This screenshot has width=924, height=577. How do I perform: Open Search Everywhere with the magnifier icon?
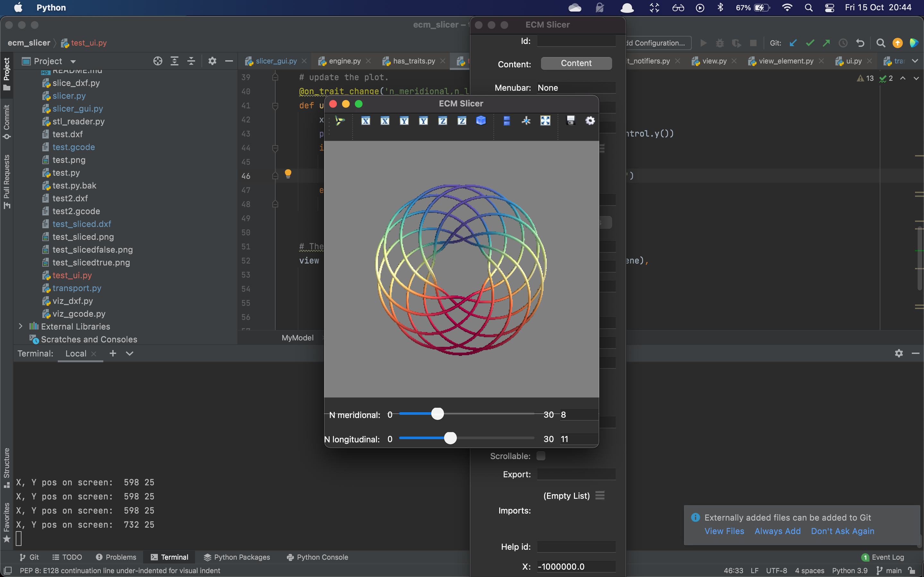click(x=880, y=43)
